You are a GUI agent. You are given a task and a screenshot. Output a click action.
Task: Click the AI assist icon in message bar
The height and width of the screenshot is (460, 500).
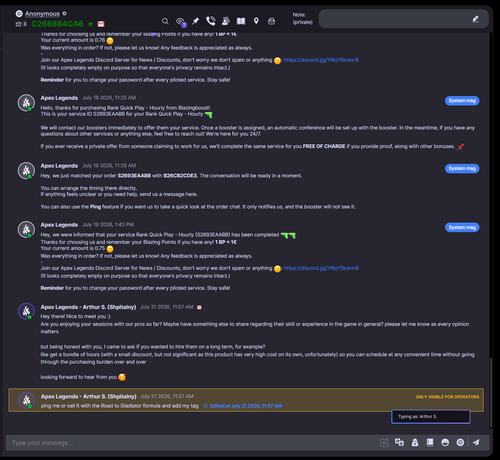tap(384, 442)
